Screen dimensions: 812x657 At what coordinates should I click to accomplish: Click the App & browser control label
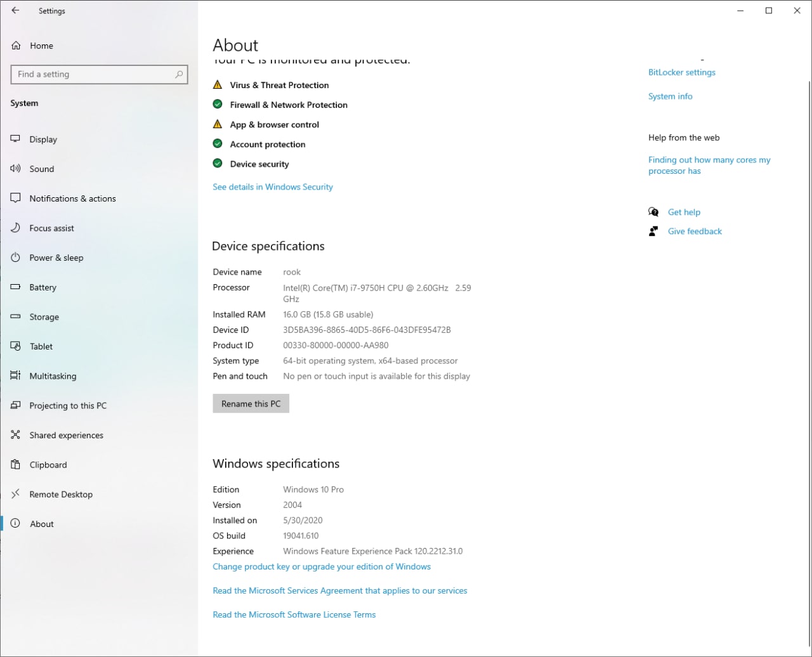pyautogui.click(x=275, y=125)
